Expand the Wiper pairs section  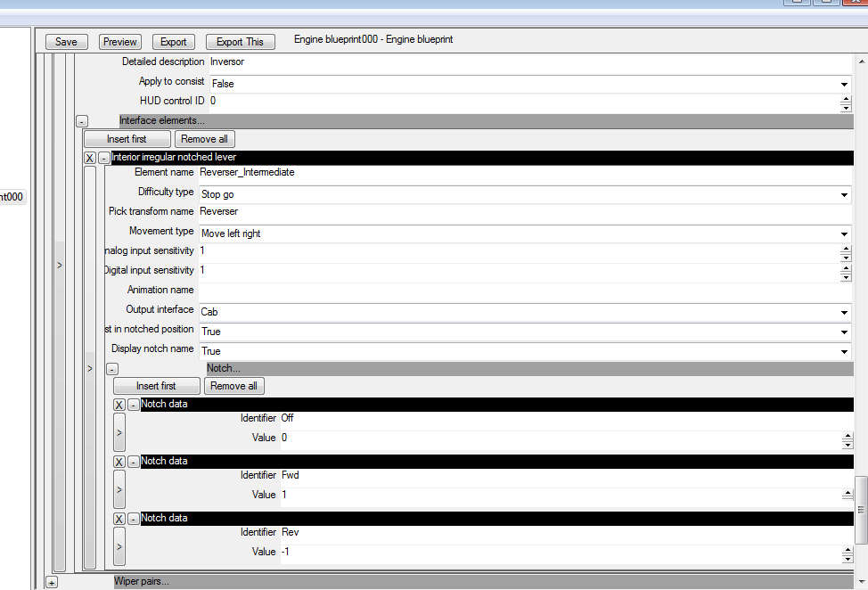[51, 582]
